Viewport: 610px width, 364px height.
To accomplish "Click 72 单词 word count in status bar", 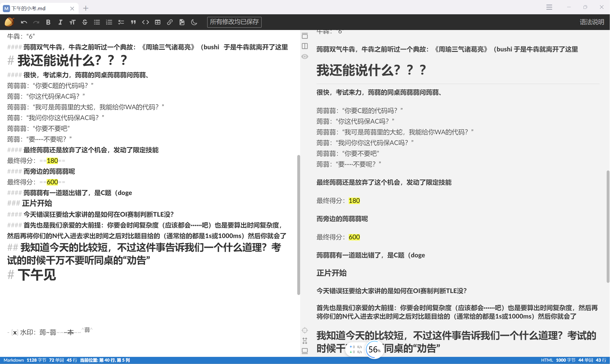I will point(56,360).
